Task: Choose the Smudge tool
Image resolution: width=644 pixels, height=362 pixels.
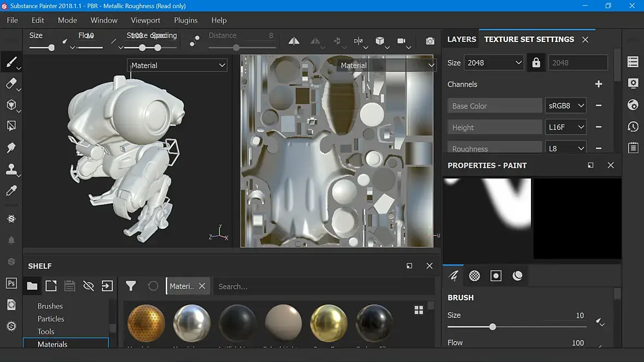Action: pos(11,148)
